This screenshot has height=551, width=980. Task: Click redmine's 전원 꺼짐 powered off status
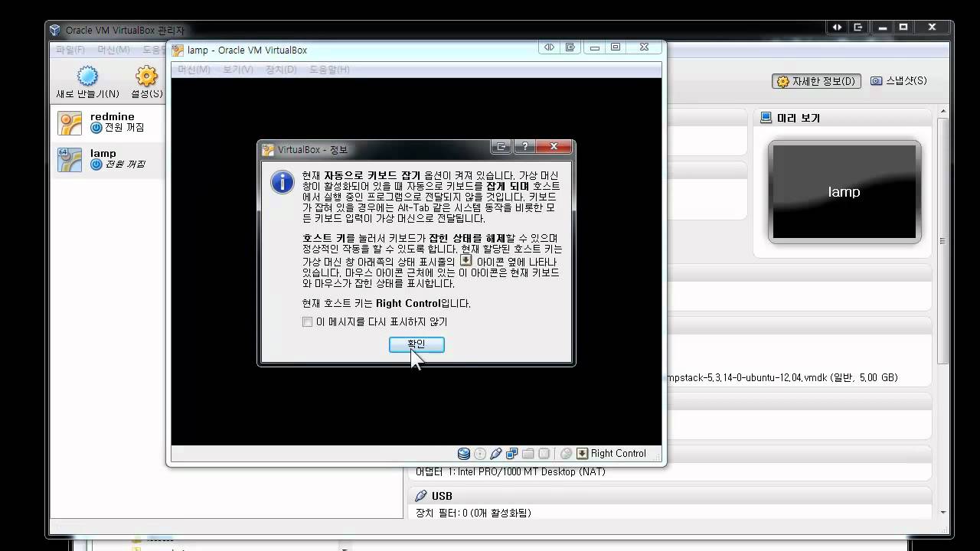pyautogui.click(x=117, y=128)
